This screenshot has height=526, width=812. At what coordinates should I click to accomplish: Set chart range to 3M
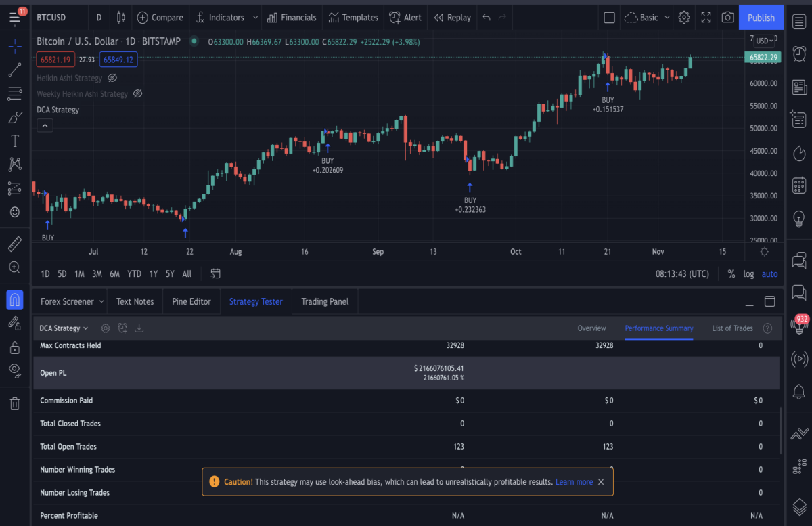(x=97, y=274)
